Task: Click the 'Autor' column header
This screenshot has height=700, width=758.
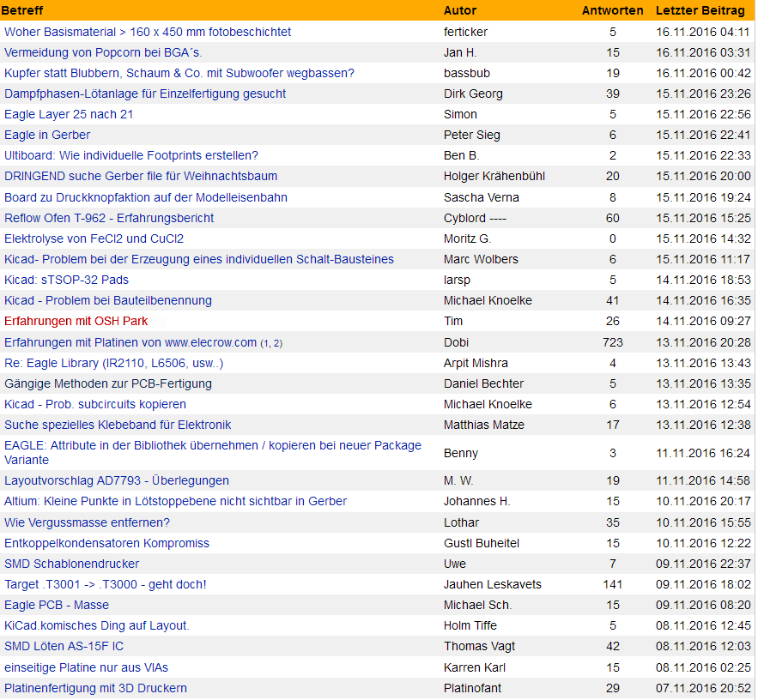Action: pyautogui.click(x=460, y=10)
